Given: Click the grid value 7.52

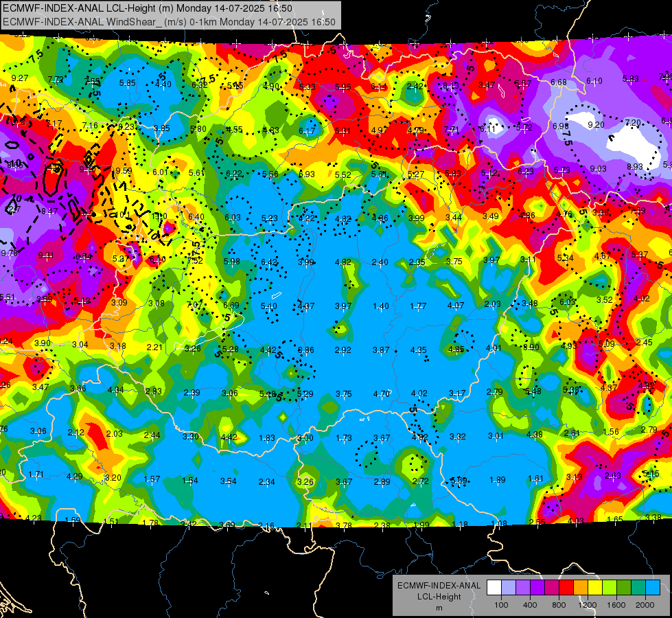Looking at the screenshot, I should pos(194,261).
